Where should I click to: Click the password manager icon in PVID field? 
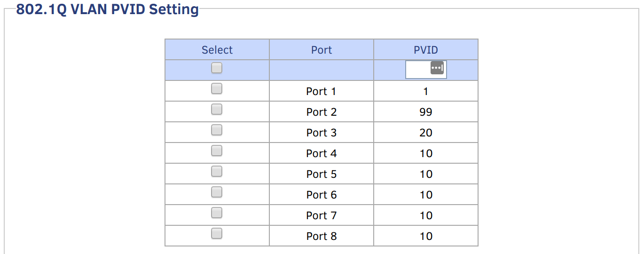point(437,68)
